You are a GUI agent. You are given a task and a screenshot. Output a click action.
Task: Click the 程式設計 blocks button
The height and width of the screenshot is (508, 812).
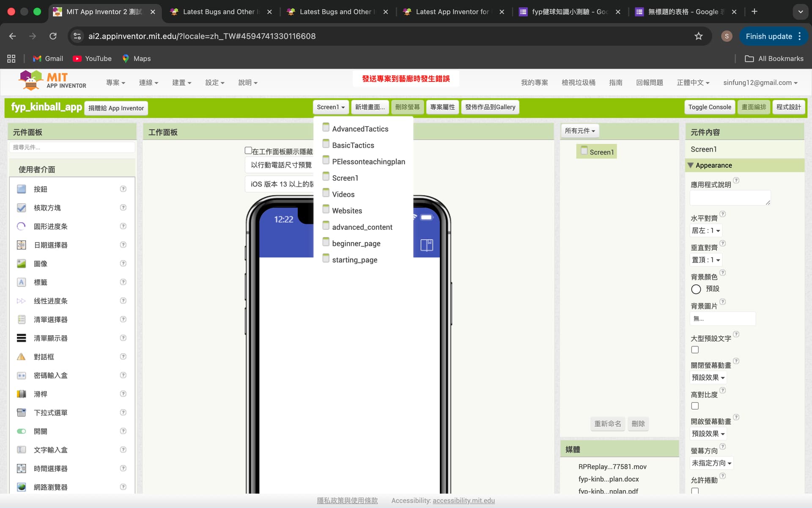(x=788, y=107)
